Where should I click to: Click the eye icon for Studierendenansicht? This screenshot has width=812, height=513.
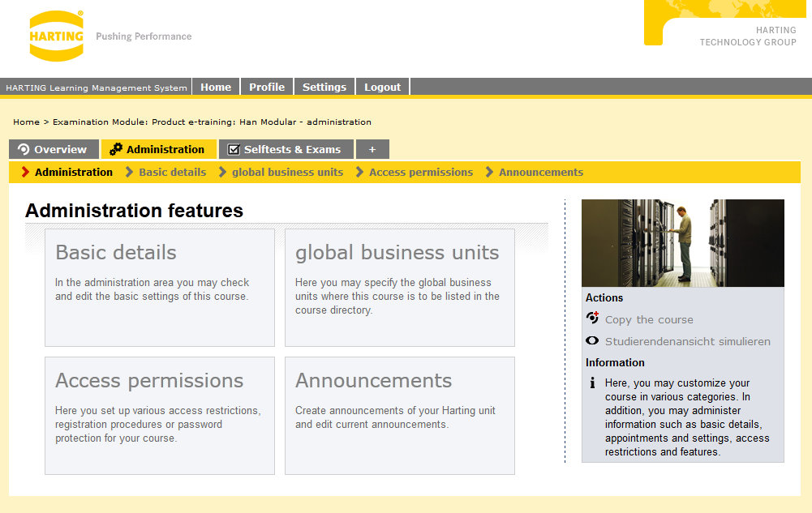(x=592, y=341)
